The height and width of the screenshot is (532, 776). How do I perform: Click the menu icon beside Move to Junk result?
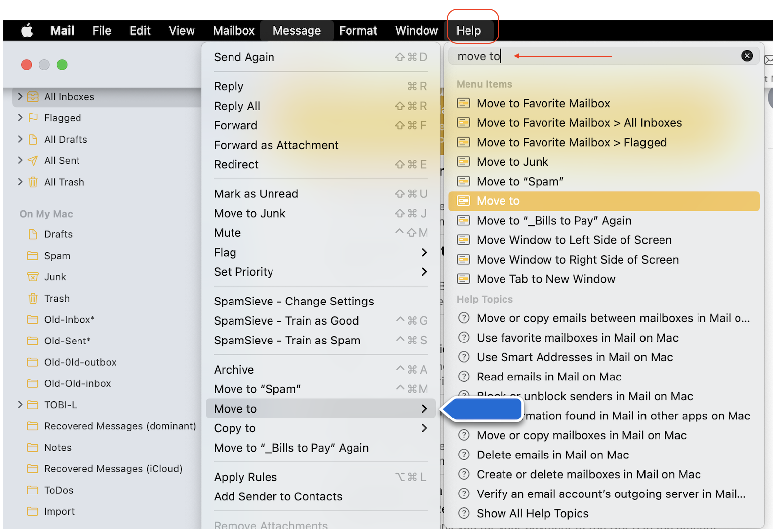pos(463,162)
